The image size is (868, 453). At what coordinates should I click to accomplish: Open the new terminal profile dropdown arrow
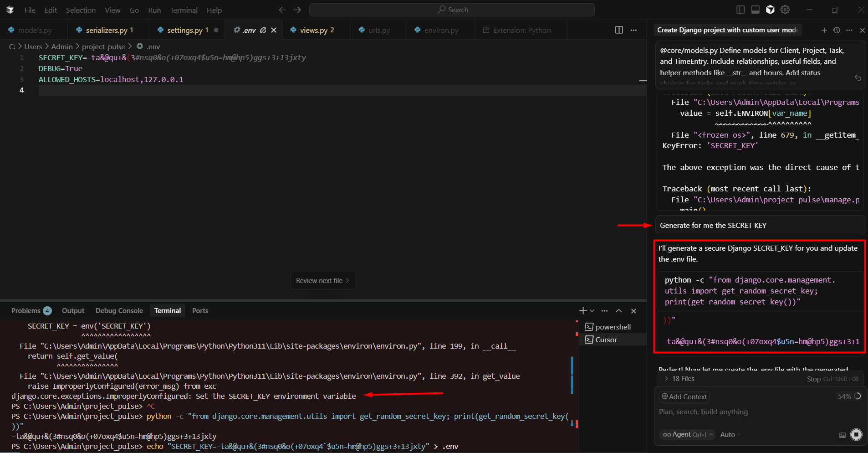pos(592,311)
